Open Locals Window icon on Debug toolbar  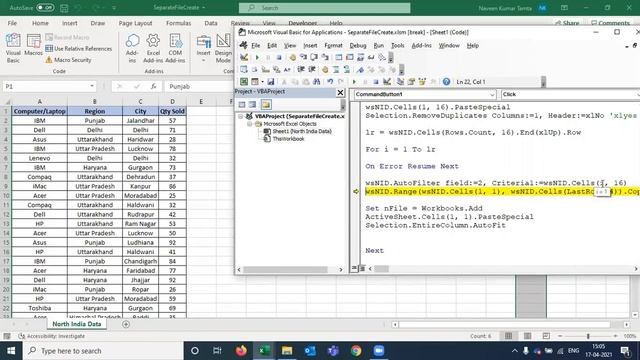click(339, 57)
